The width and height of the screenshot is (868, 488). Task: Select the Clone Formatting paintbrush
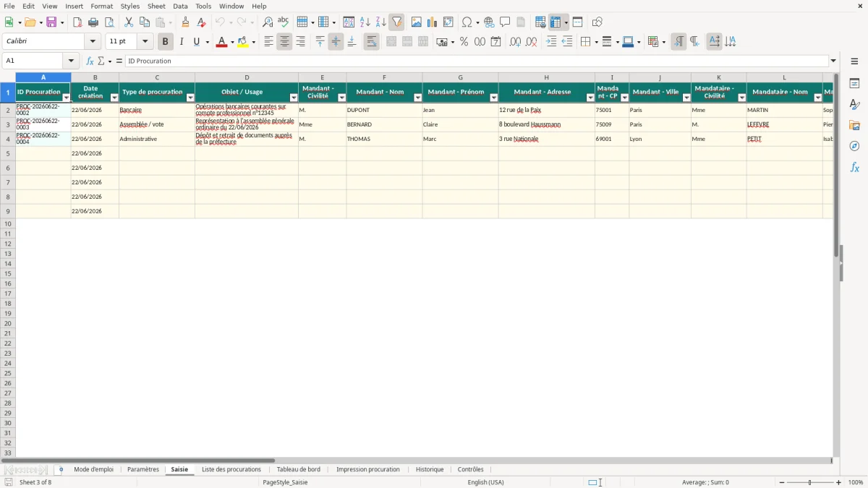pyautogui.click(x=185, y=22)
